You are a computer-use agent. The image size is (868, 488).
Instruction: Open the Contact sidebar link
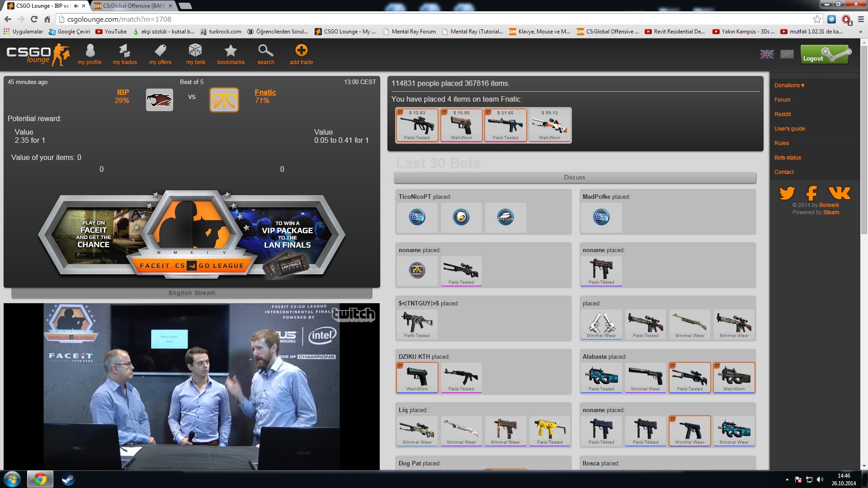coord(784,172)
